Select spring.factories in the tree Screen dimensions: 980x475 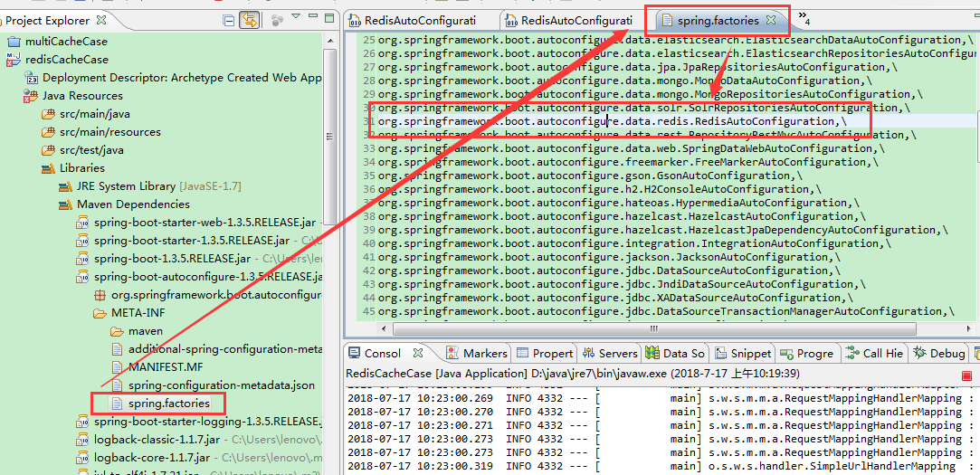click(168, 404)
